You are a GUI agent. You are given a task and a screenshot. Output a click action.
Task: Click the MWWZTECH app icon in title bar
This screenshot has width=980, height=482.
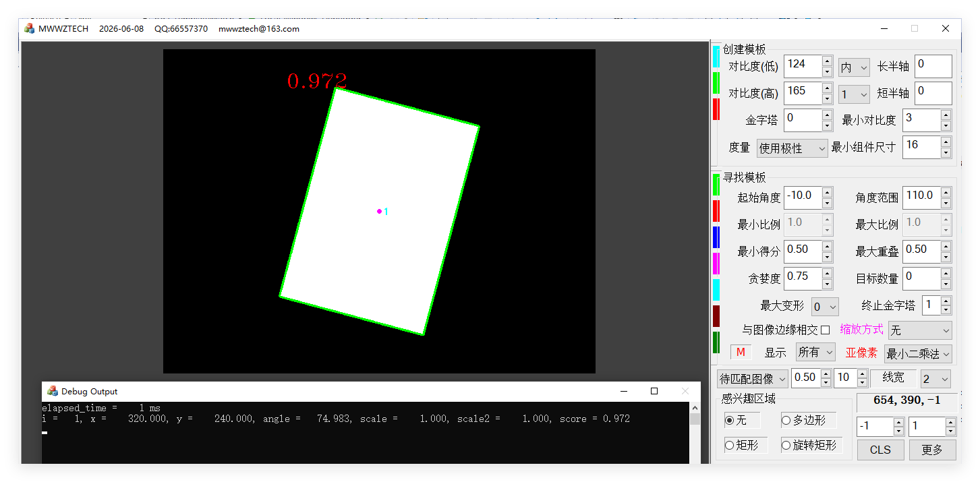[x=30, y=28]
